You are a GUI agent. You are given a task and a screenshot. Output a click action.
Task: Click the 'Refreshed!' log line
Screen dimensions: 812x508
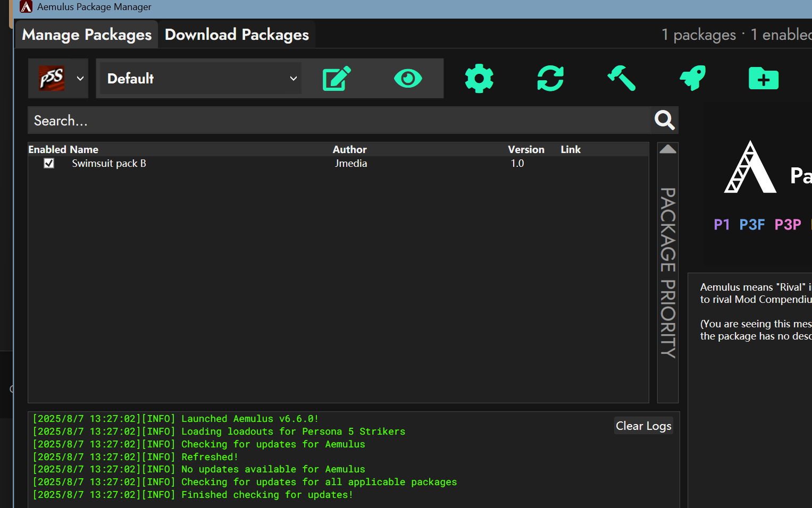click(136, 457)
